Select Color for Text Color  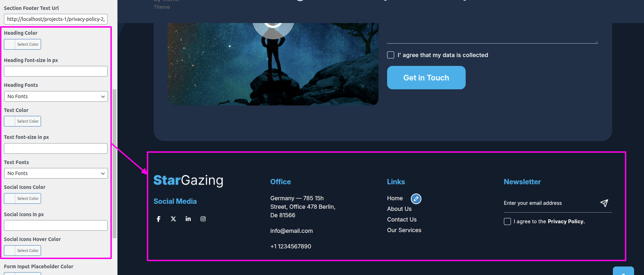click(23, 121)
